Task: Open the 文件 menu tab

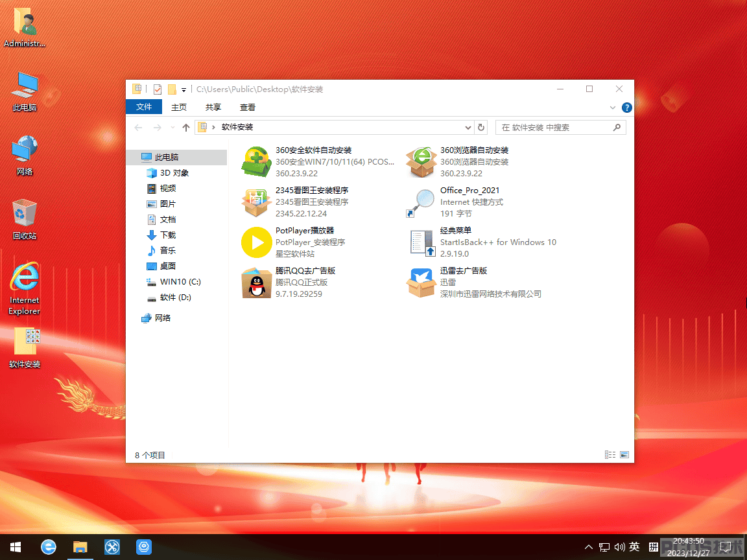Action: pyautogui.click(x=144, y=107)
